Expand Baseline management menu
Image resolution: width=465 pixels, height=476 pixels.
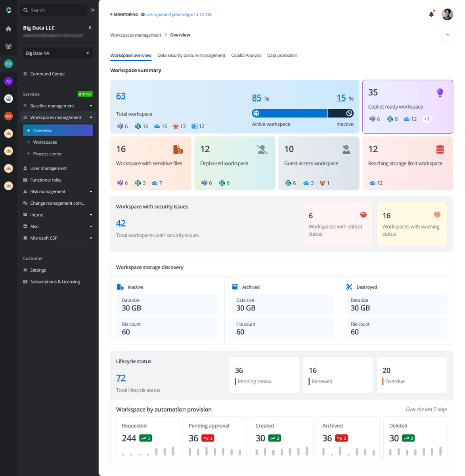tap(58, 106)
